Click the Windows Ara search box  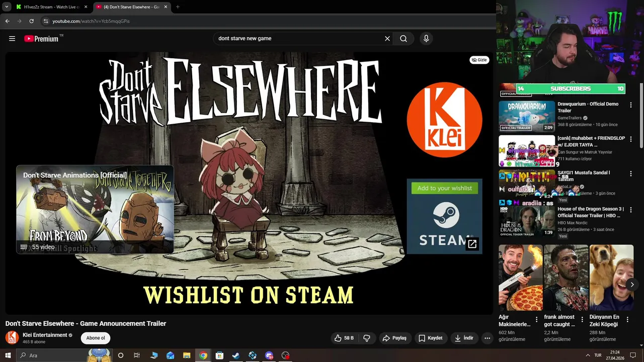pos(64,355)
